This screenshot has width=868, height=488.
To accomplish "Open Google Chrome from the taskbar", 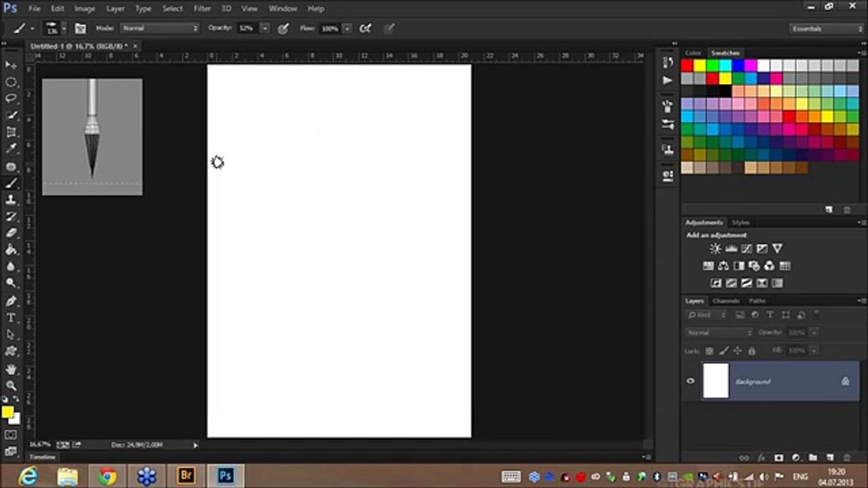I will coord(107,476).
